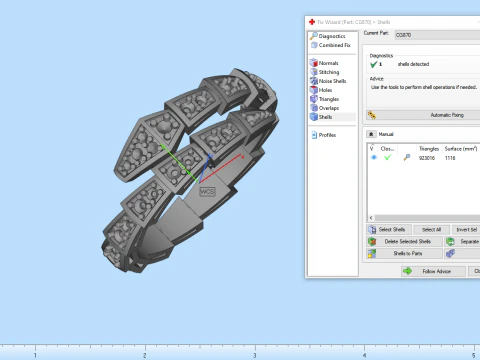Viewport: 480px width, 360px height.
Task: Click surface value 1116 in shell row
Action: point(450,158)
